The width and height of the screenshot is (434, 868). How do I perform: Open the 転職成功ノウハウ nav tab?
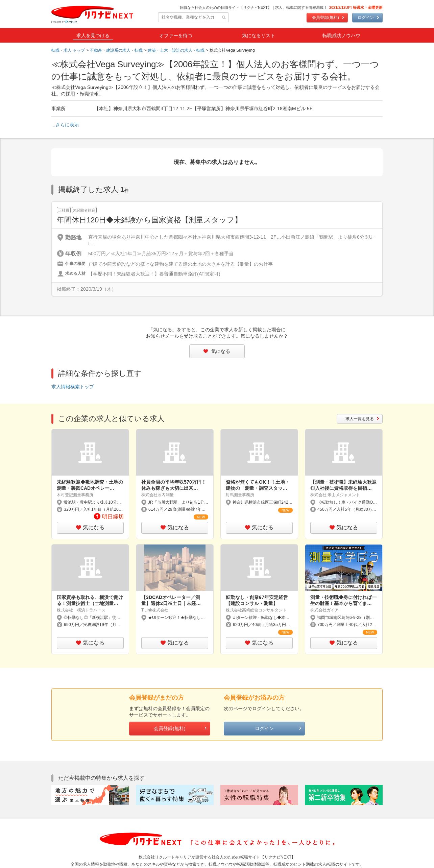coord(341,35)
